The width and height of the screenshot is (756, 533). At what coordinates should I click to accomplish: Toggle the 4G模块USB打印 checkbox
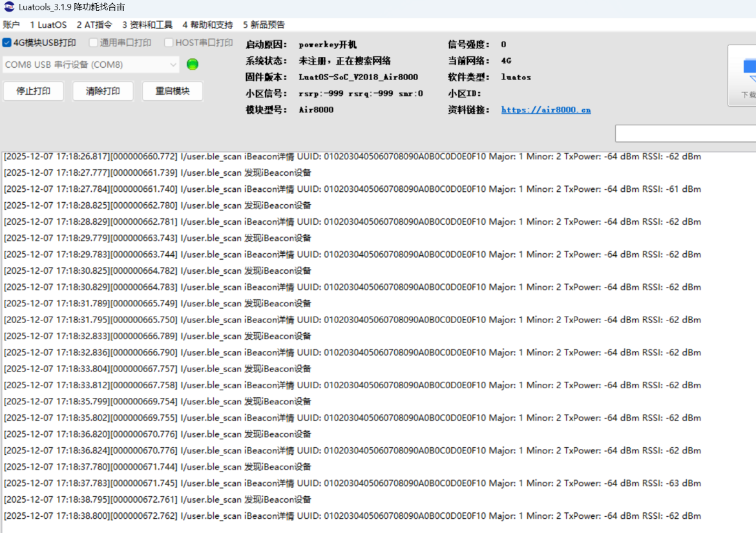click(x=7, y=43)
